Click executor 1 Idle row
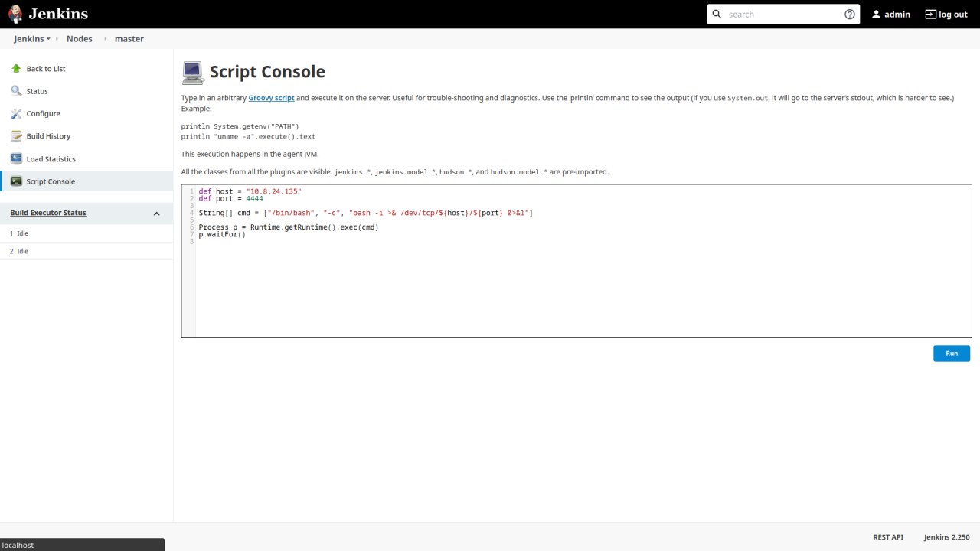980x551 pixels. click(87, 233)
